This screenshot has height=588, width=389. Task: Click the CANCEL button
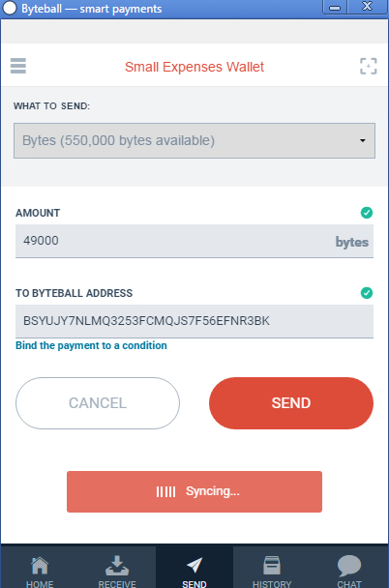click(98, 403)
